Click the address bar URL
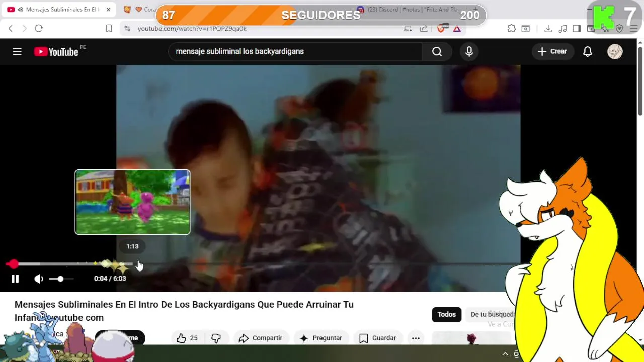Screen dimensions: 644x362 pyautogui.click(x=192, y=29)
